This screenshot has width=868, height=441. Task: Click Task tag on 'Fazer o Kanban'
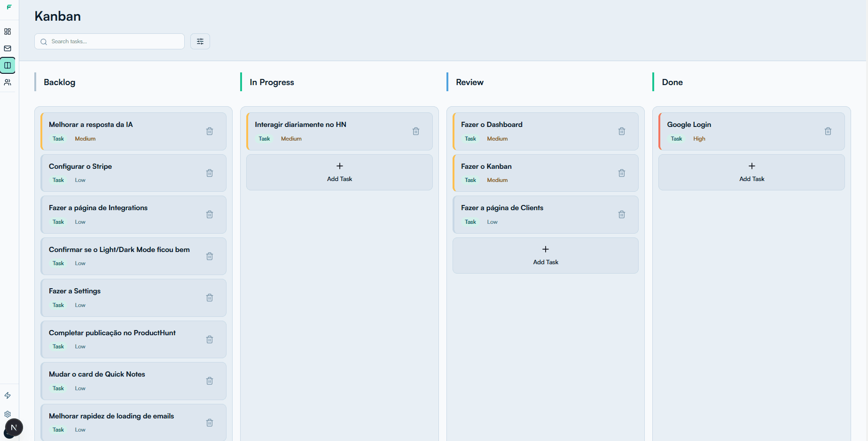tap(470, 180)
